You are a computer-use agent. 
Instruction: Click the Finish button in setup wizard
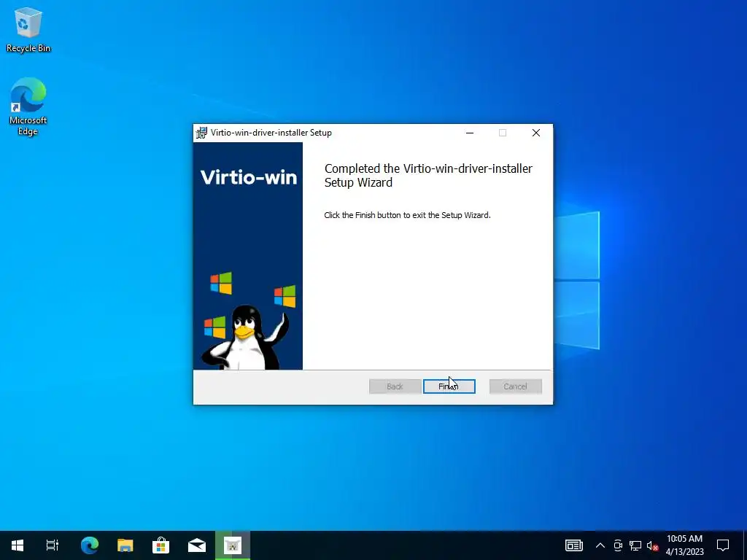(449, 386)
